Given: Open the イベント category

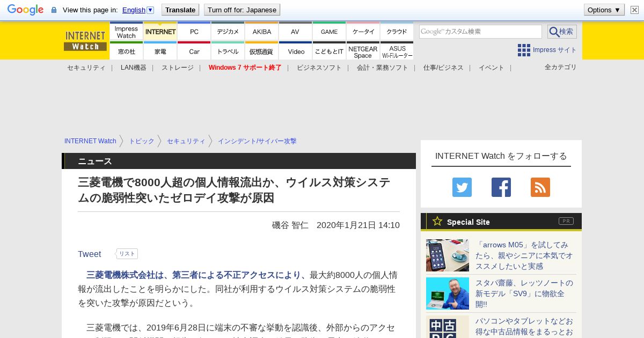Looking at the screenshot, I should tap(492, 68).
